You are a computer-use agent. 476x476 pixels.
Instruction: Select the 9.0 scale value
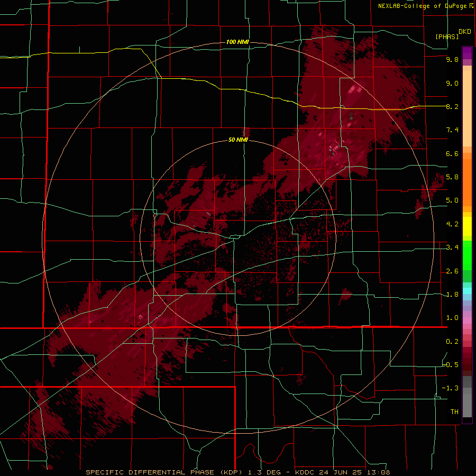[x=452, y=83]
